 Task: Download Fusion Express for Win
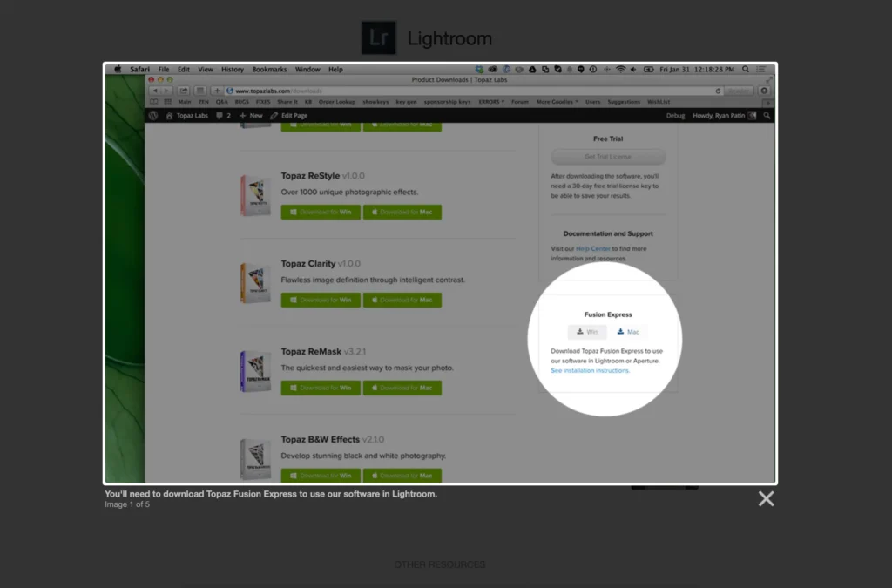587,332
